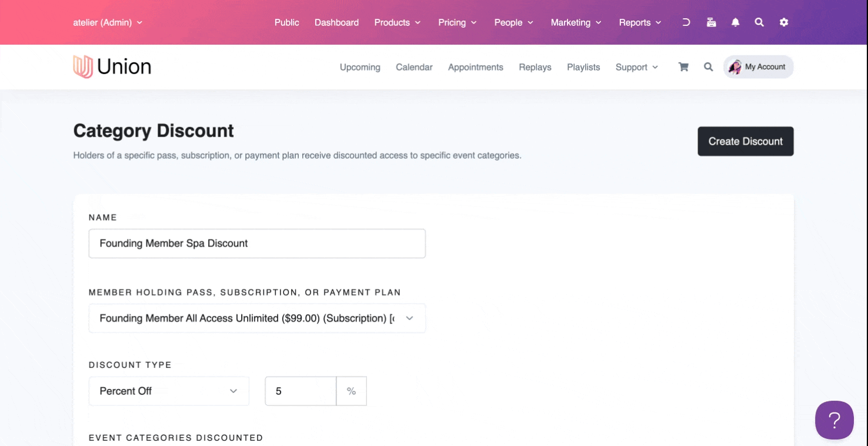This screenshot has height=446, width=868.
Task: Go to the Calendar link
Action: (x=414, y=67)
